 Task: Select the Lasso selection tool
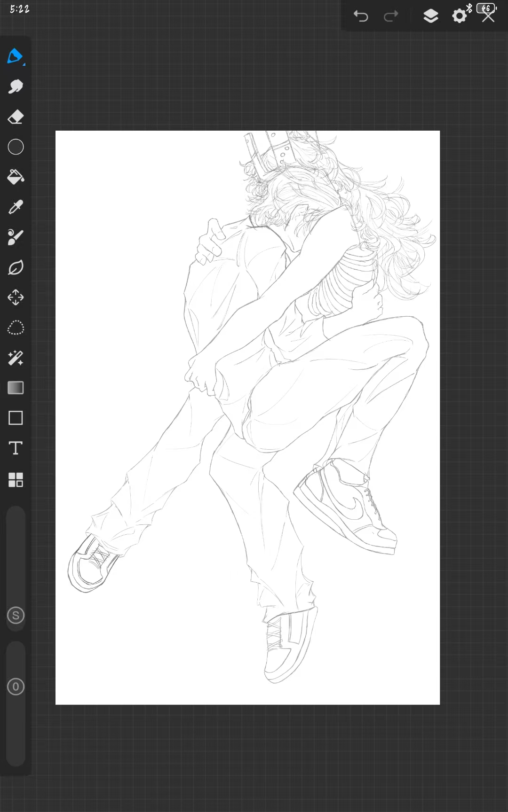click(x=16, y=328)
